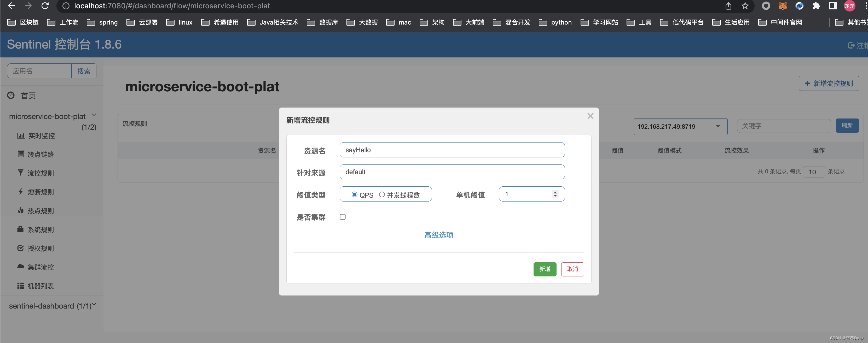Click the page size field showing 10
Screen dimensions: 868x343
click(814, 172)
